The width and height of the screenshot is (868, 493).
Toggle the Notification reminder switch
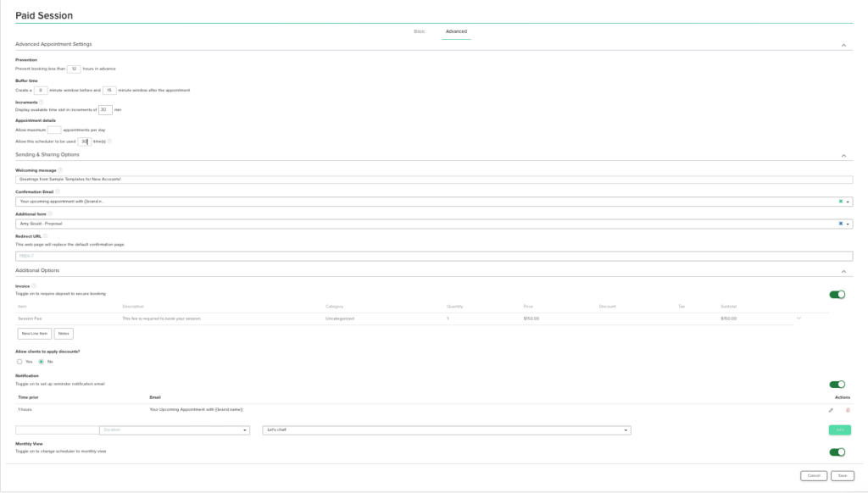(x=837, y=384)
